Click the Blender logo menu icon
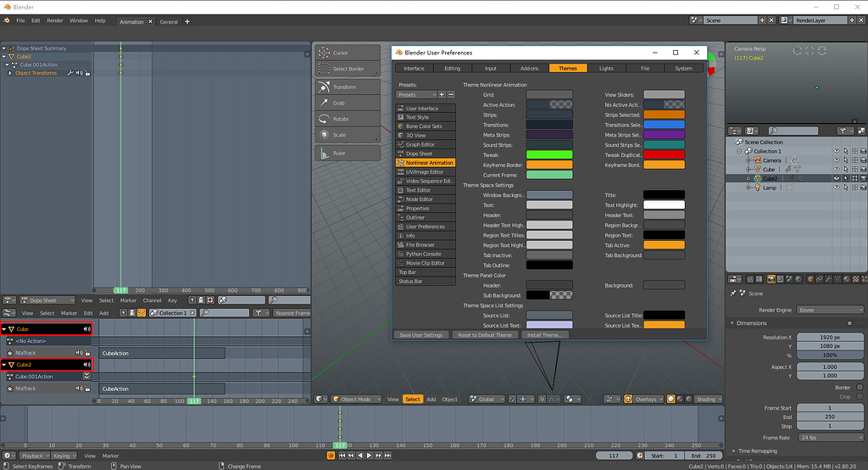Screen dimensions: 868x470 click(x=7, y=20)
